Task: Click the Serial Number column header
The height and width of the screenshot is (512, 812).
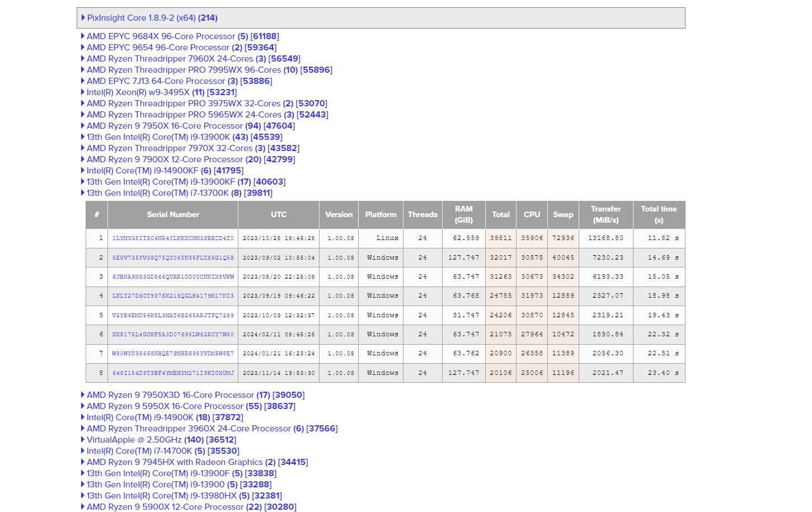Action: tap(173, 215)
